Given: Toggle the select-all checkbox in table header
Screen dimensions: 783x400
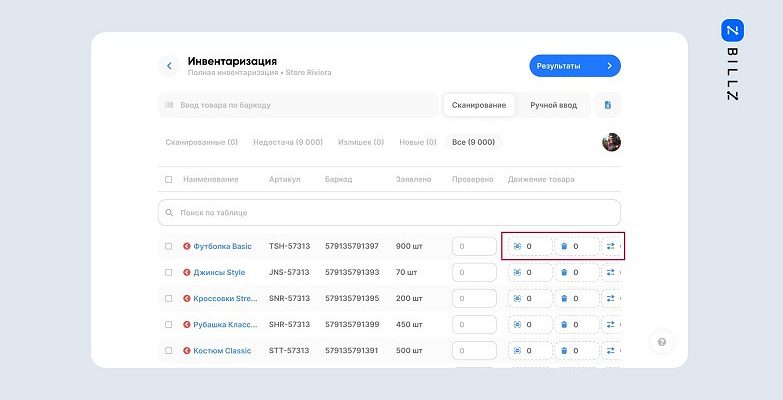Looking at the screenshot, I should pyautogui.click(x=169, y=180).
